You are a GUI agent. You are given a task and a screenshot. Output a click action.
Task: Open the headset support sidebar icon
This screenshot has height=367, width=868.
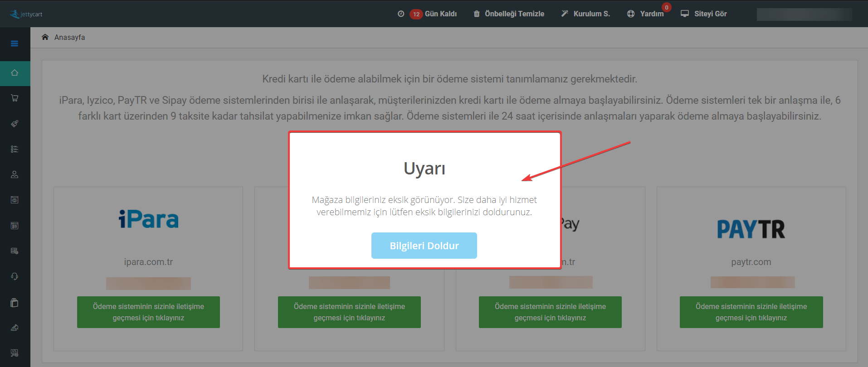pyautogui.click(x=15, y=276)
